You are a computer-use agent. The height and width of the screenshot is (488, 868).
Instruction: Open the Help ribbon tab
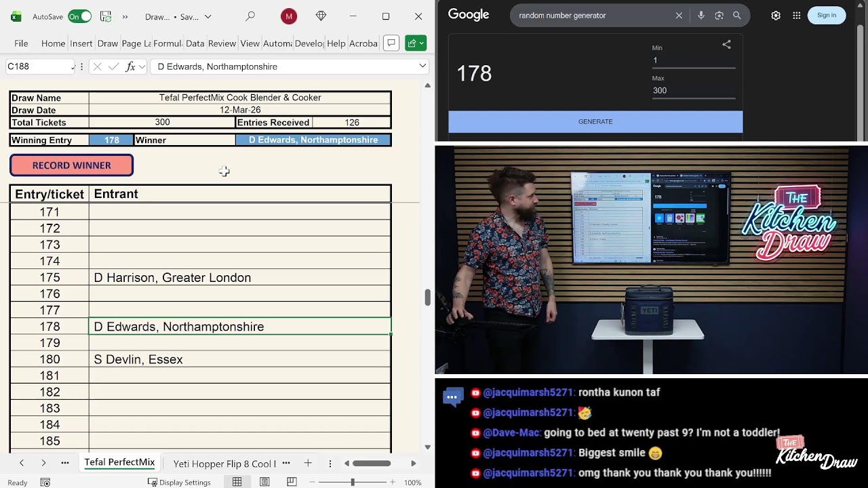[x=336, y=43]
